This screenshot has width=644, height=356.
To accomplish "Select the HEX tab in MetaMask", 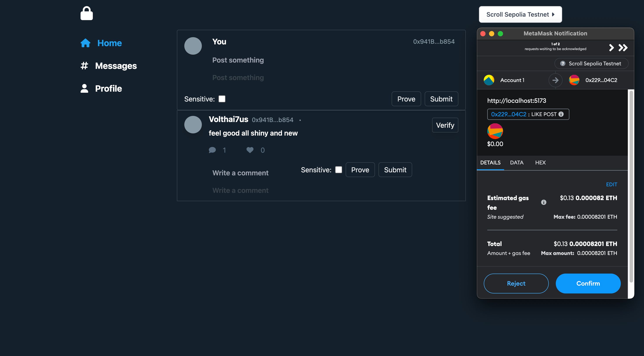I will click(x=540, y=162).
